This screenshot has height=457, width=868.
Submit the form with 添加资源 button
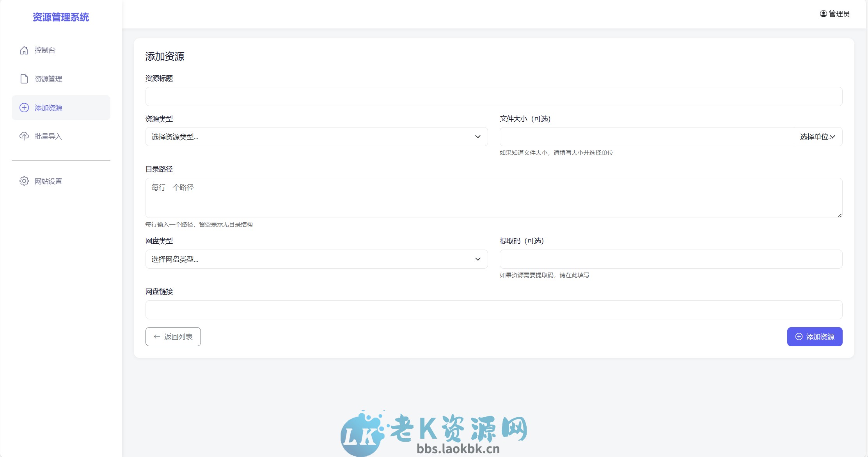[x=815, y=336]
